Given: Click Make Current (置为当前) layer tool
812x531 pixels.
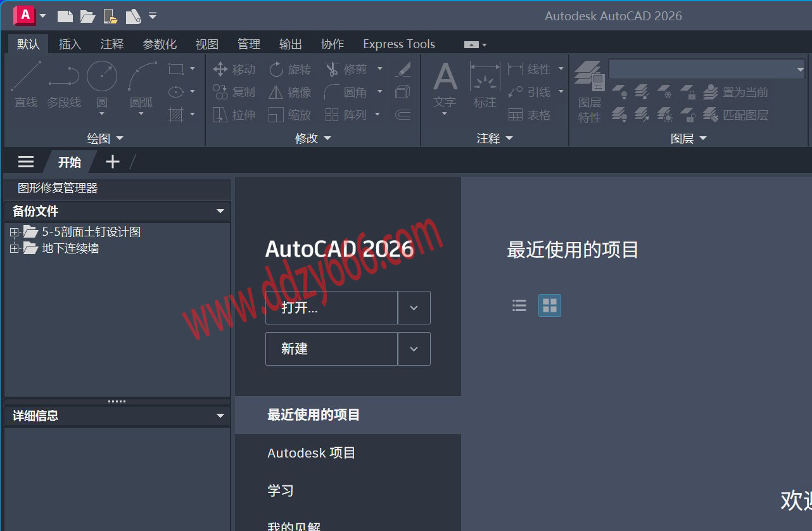Looking at the screenshot, I should (x=735, y=92).
